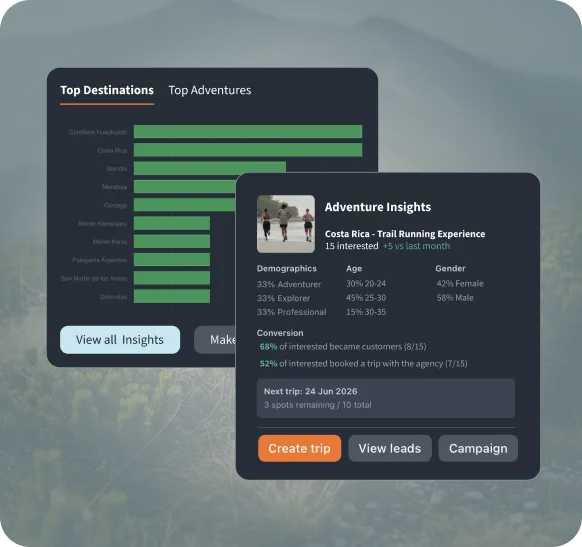The height and width of the screenshot is (547, 582).
Task: Click the Islandia chart bar
Action: coord(210,167)
